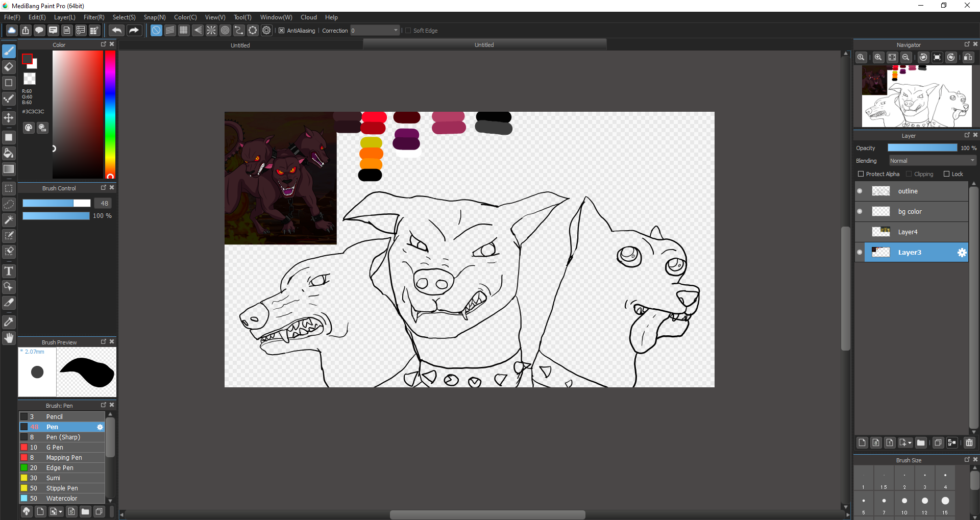Image resolution: width=980 pixels, height=520 pixels.
Task: Enable the radial snap guide
Action: pos(211,31)
